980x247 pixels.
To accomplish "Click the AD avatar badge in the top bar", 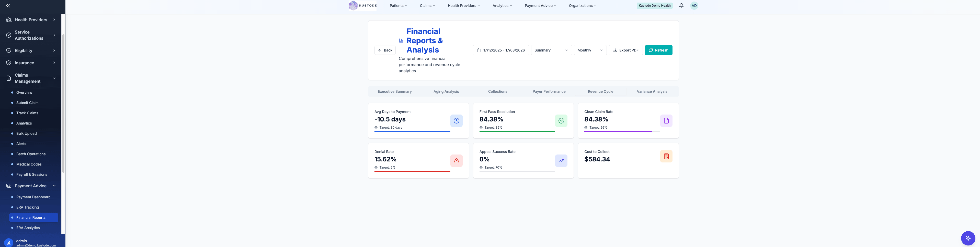I will pyautogui.click(x=694, y=5).
